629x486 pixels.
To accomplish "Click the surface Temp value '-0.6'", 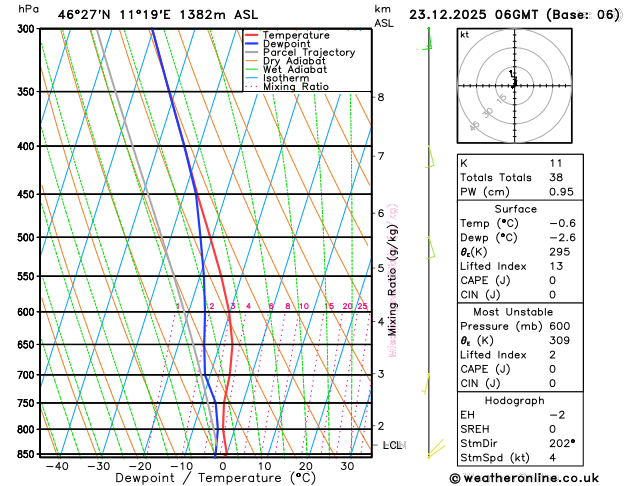I will [x=562, y=223].
